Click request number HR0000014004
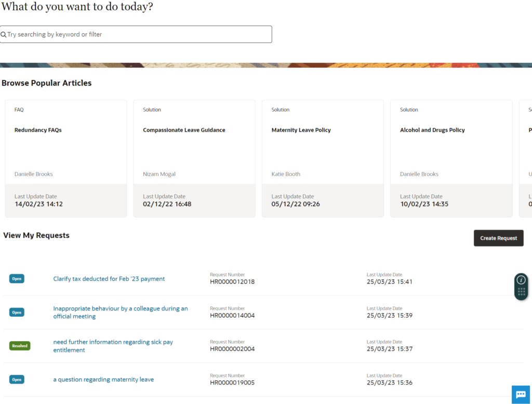Image resolution: width=532 pixels, height=404 pixels. (232, 315)
